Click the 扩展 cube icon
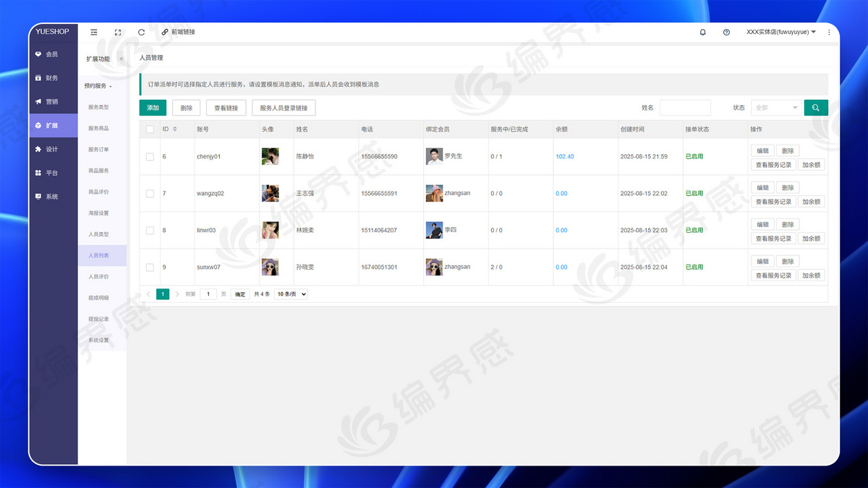The width and height of the screenshot is (868, 488). pos(38,125)
